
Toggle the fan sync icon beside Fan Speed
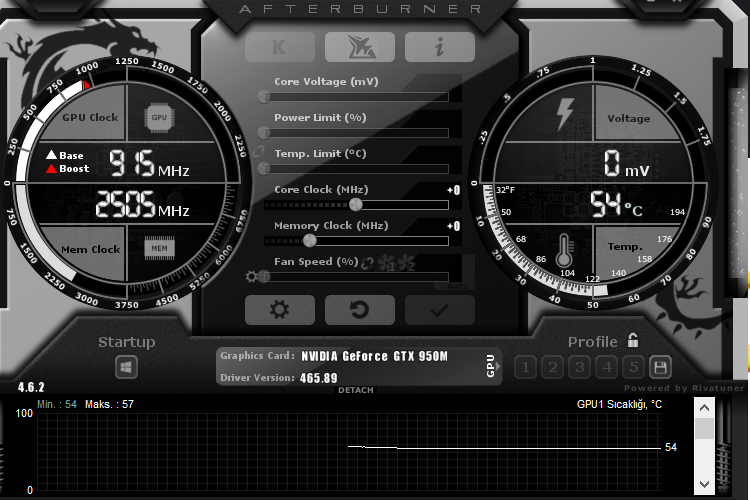click(x=367, y=263)
